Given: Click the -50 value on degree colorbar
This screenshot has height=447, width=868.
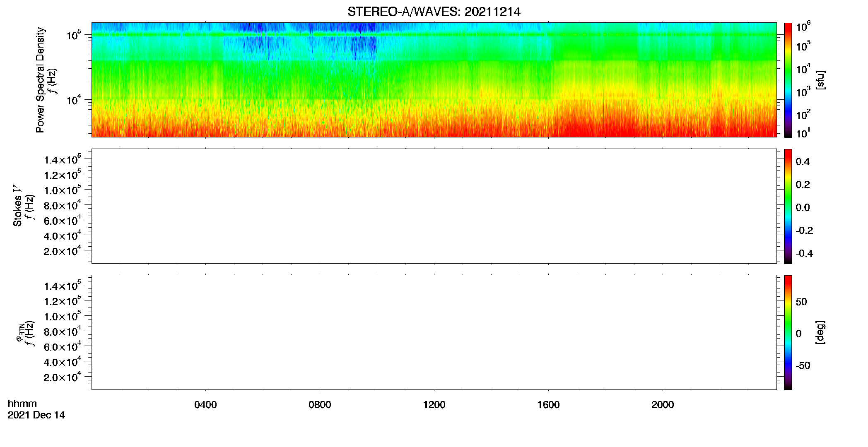Looking at the screenshot, I should click(x=803, y=366).
